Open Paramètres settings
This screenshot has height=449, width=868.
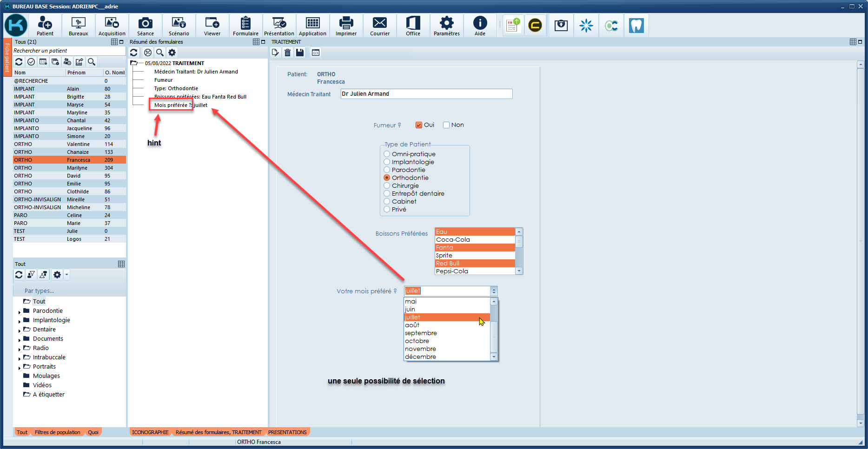coord(446,26)
